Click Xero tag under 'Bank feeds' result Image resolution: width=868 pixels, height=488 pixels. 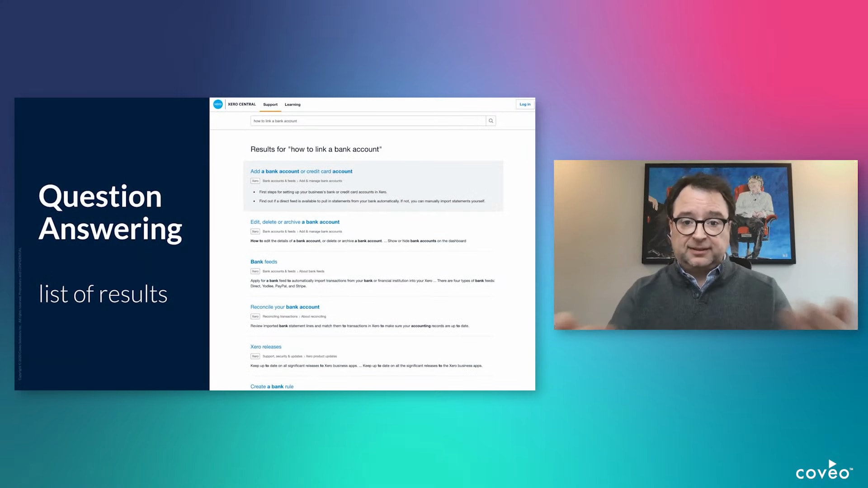point(255,271)
